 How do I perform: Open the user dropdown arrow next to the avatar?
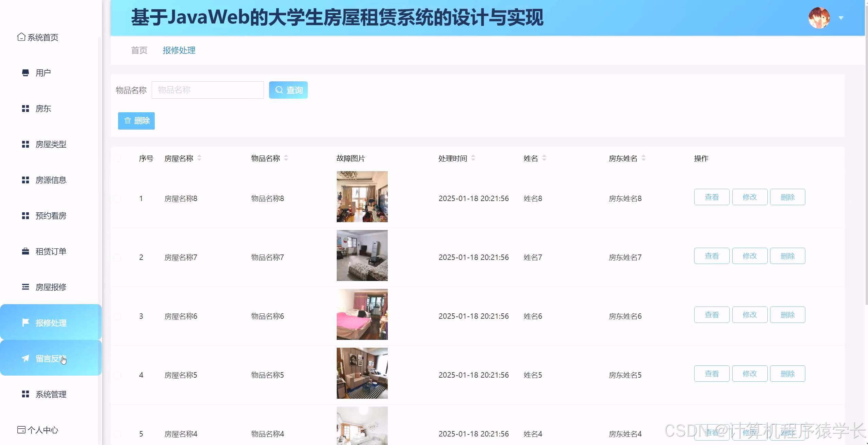click(x=841, y=18)
